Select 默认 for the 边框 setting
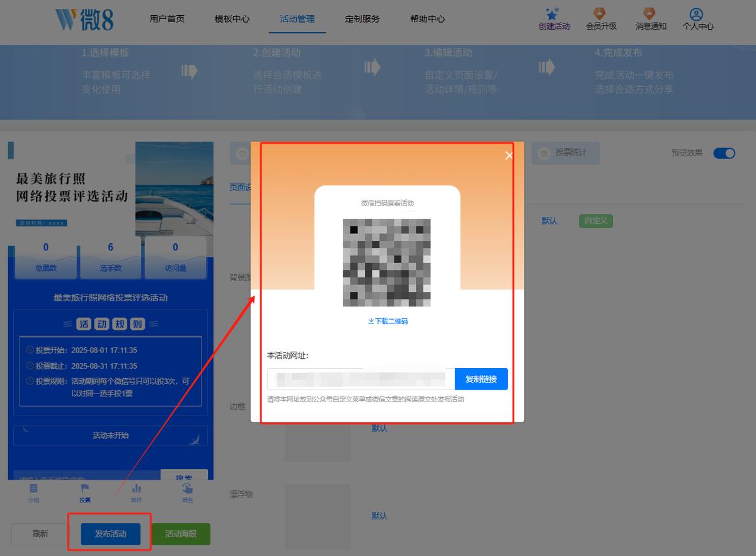 coord(379,428)
